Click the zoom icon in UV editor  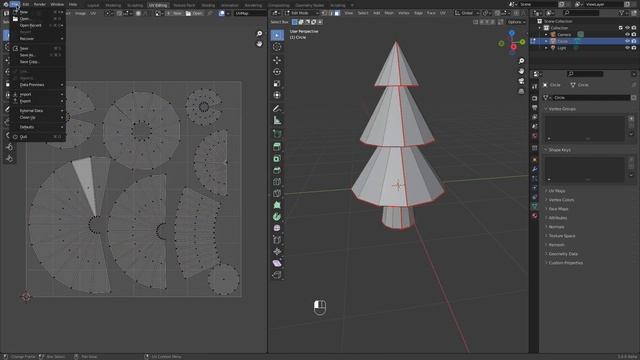[259, 33]
